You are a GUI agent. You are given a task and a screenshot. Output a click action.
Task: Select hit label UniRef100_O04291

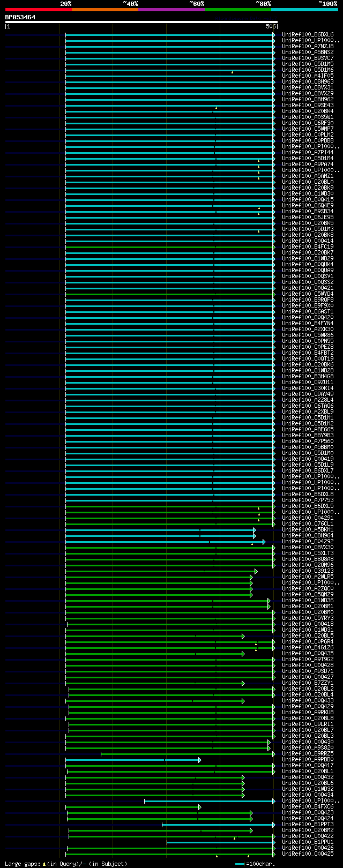click(308, 518)
